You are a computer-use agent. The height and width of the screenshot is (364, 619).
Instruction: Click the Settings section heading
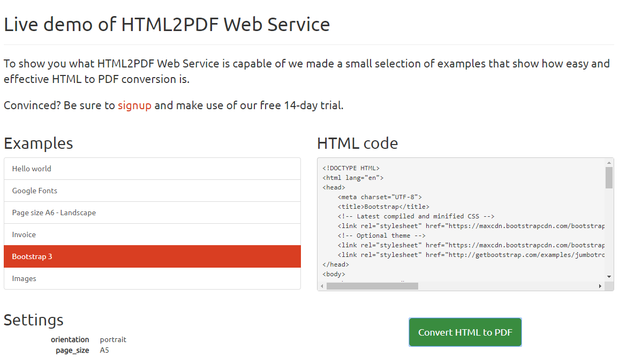coord(33,320)
